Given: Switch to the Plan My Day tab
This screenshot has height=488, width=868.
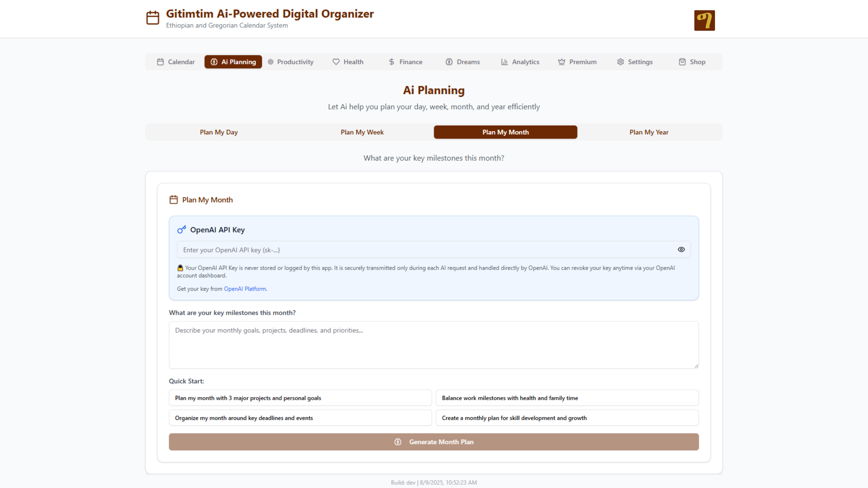Looking at the screenshot, I should pos(219,132).
